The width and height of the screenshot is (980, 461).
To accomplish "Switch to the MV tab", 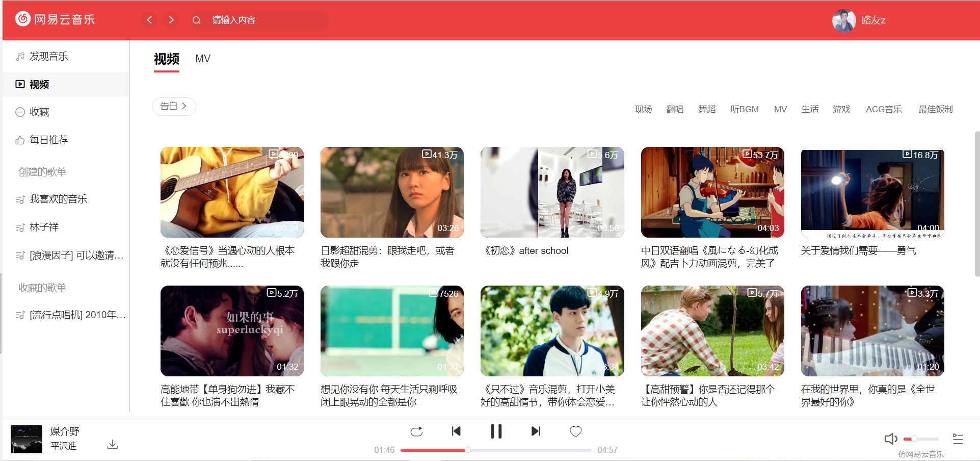I will pyautogui.click(x=203, y=59).
